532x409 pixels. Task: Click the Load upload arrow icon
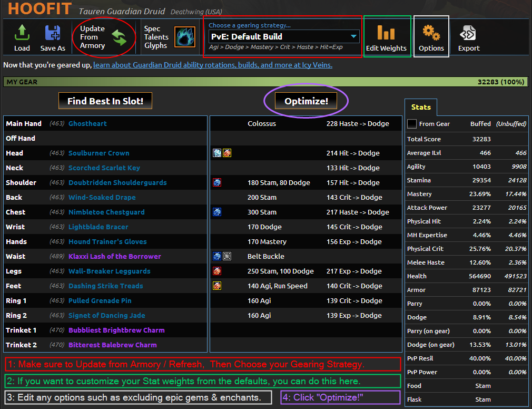point(22,33)
